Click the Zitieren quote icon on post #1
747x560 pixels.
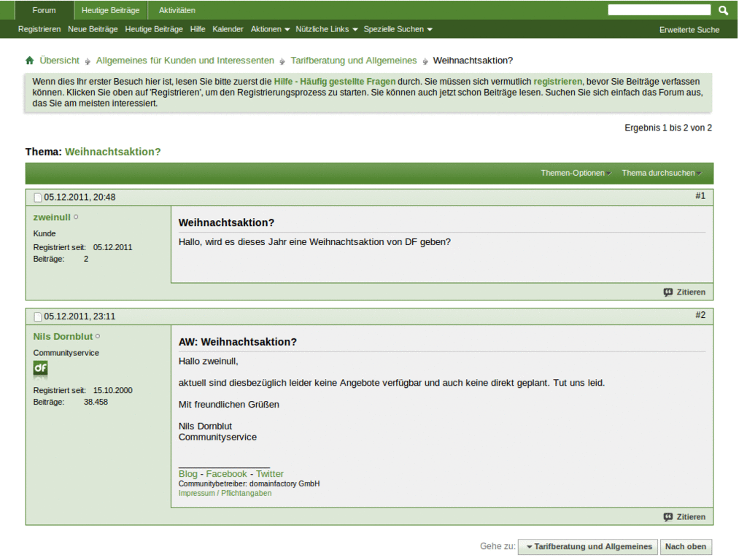tap(667, 292)
